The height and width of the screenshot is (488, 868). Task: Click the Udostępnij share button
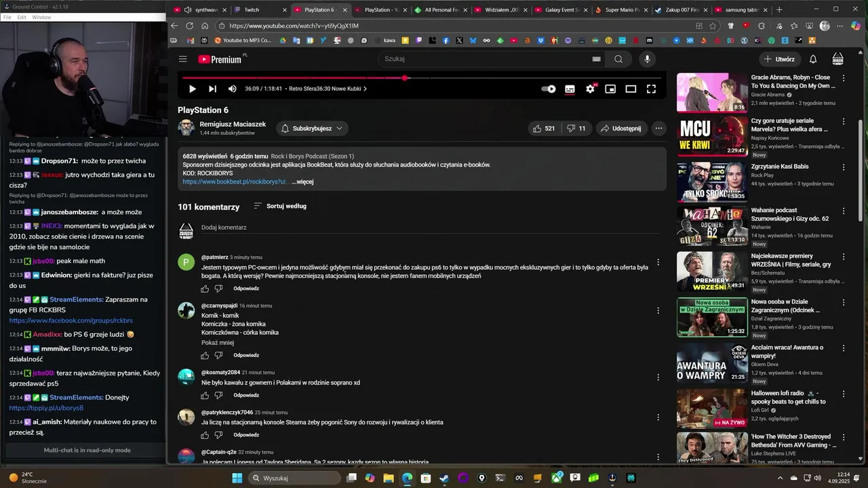[621, 128]
